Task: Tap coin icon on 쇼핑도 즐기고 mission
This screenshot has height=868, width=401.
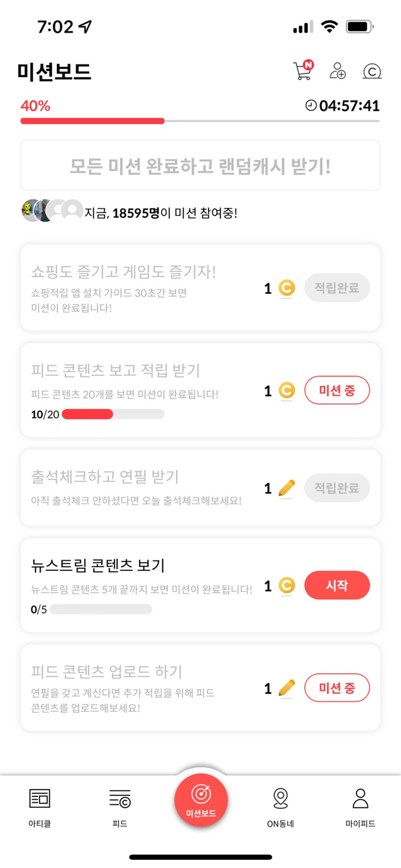Action: click(x=286, y=288)
